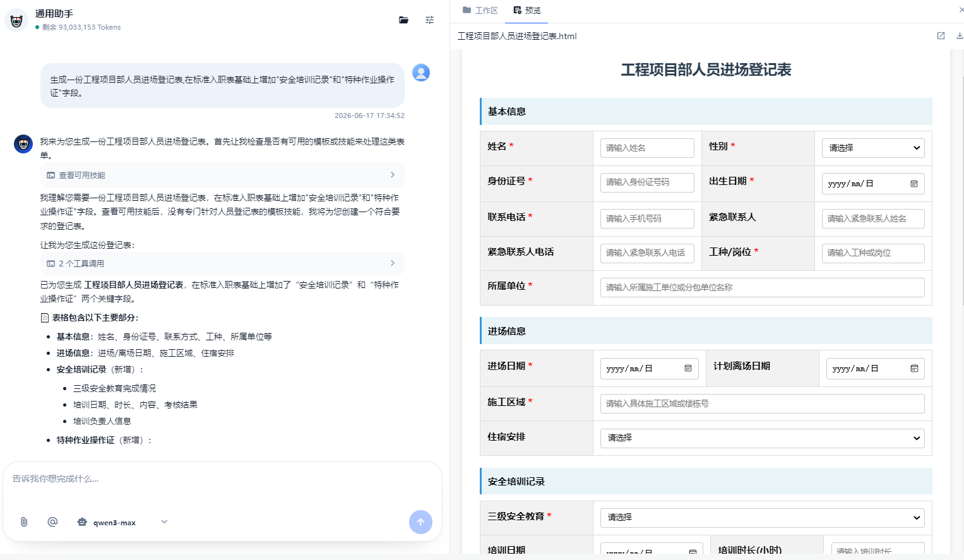Expand the 查看可用技能 section
This screenshot has height=560, width=964.
click(x=222, y=175)
